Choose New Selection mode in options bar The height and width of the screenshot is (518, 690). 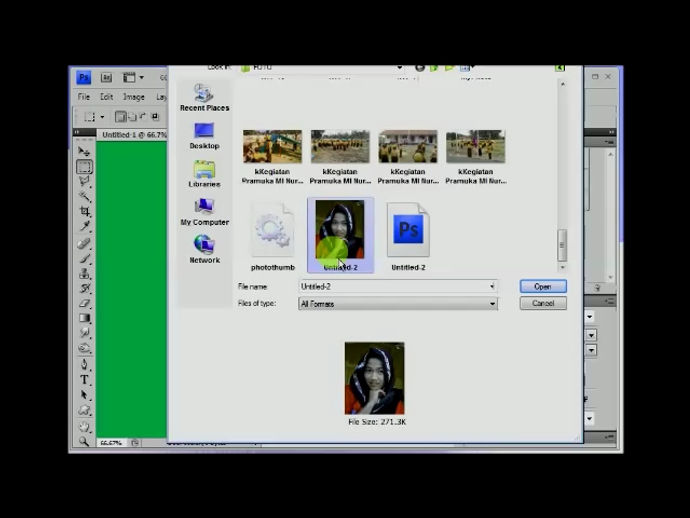[x=120, y=117]
